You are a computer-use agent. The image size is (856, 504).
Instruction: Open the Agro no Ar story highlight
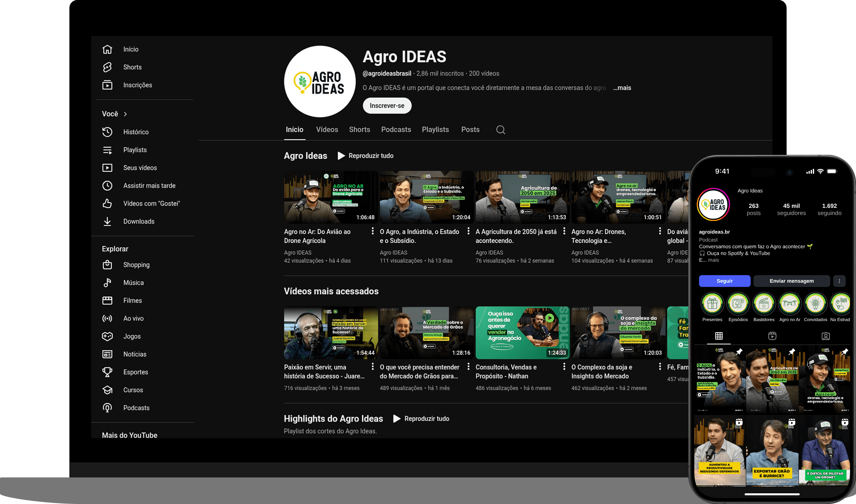(x=789, y=304)
